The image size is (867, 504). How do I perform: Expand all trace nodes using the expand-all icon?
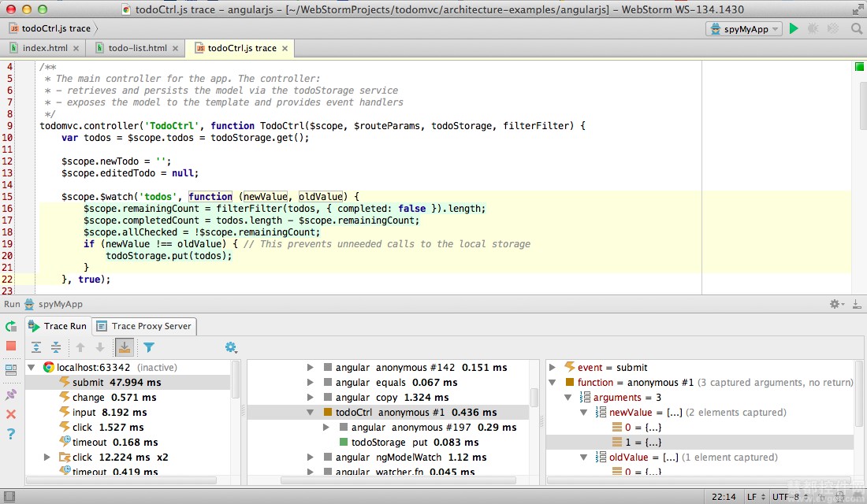[35, 346]
